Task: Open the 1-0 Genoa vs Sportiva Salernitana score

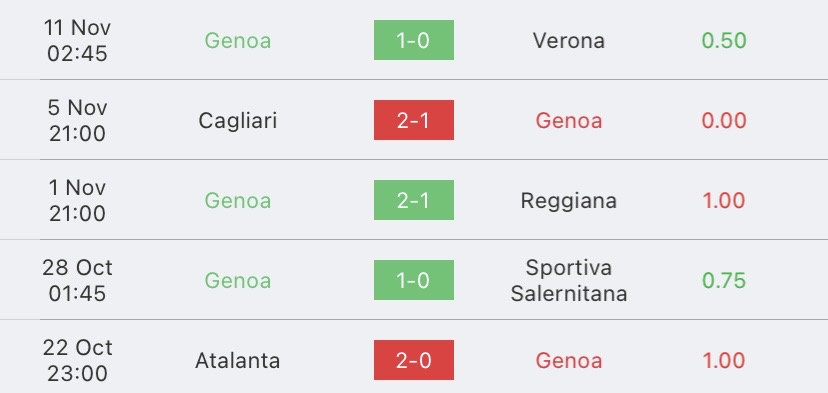Action: click(413, 280)
